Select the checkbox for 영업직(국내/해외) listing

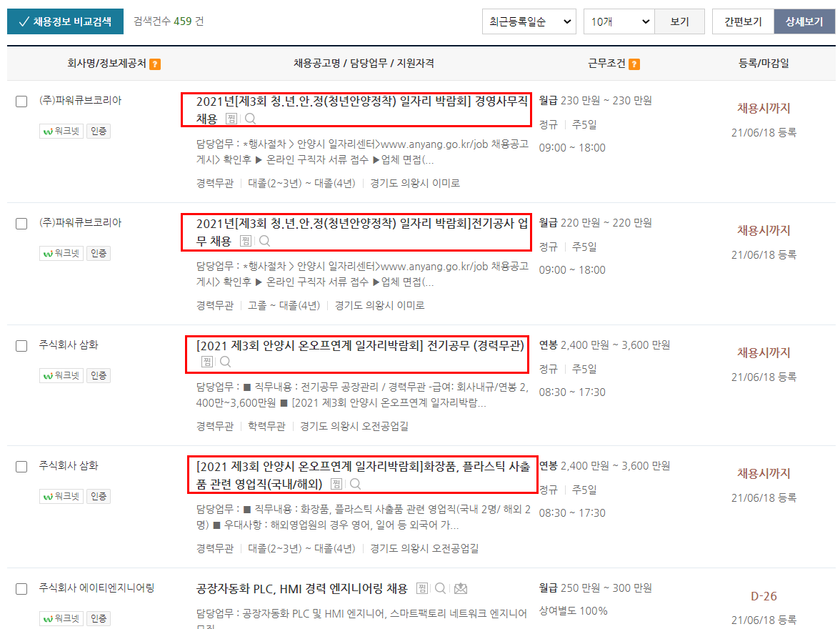[21, 467]
